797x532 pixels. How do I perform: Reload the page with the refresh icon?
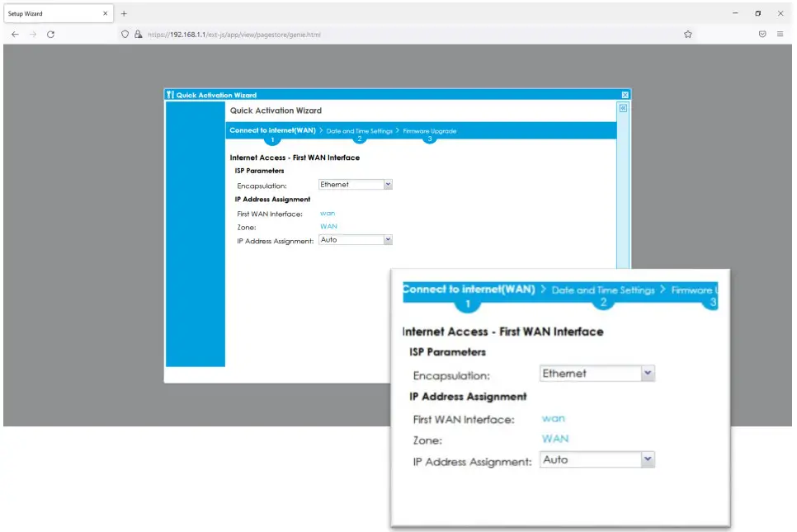51,35
